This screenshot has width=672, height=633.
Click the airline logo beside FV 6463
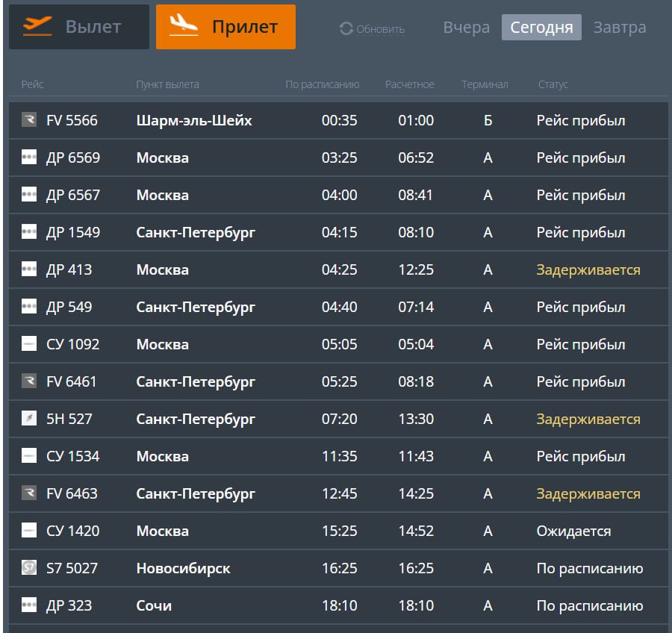tap(29, 493)
